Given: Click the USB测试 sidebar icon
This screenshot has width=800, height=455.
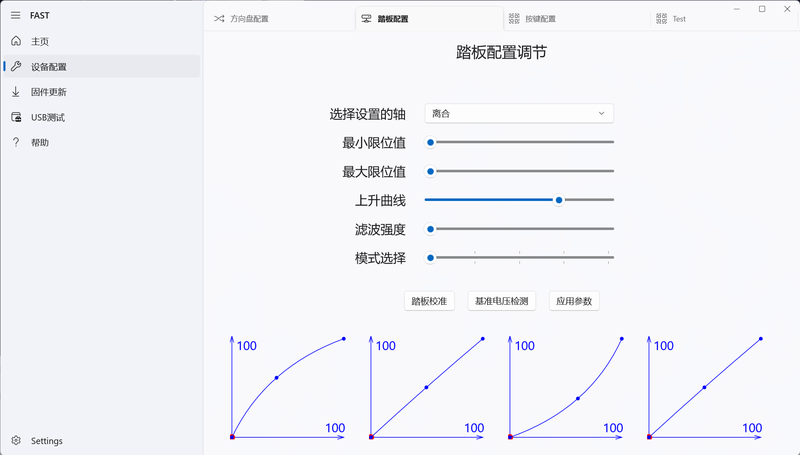Looking at the screenshot, I should click(16, 117).
